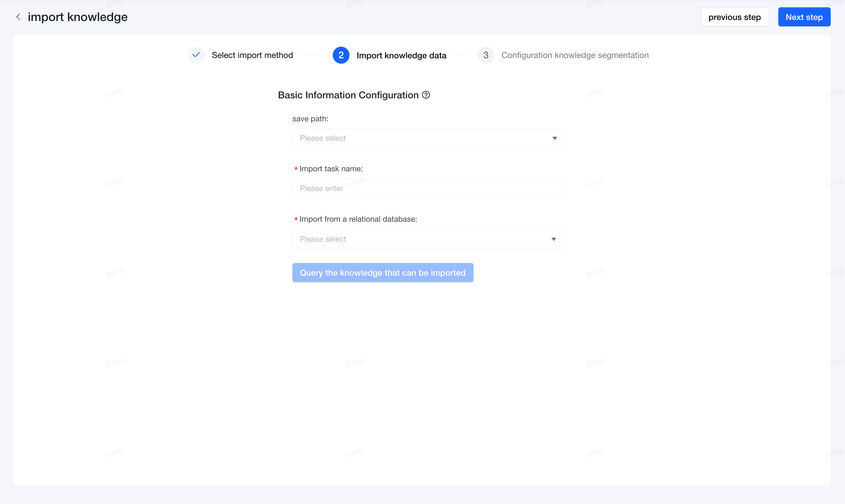Image resolution: width=845 pixels, height=504 pixels.
Task: Click the Next step button
Action: click(804, 17)
